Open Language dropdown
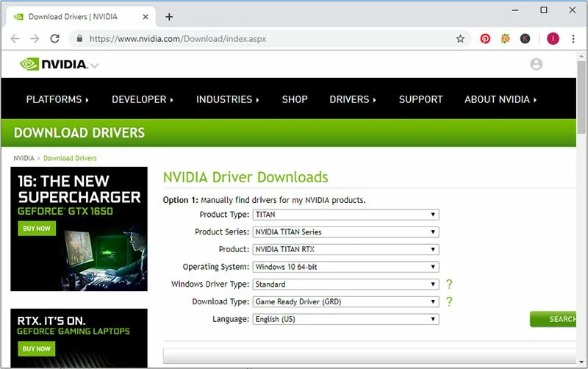588x369 pixels. coord(345,319)
